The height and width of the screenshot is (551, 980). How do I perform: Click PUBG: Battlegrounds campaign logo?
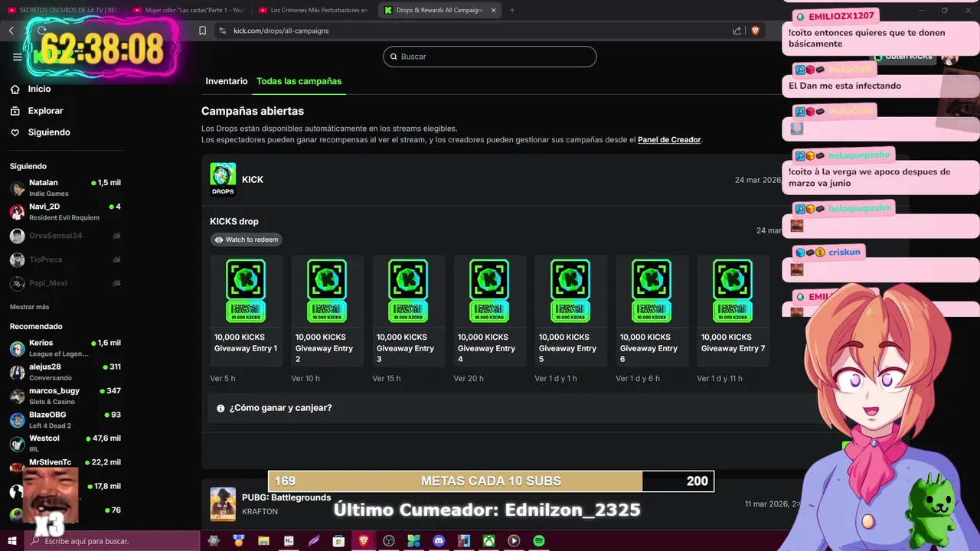click(x=223, y=504)
